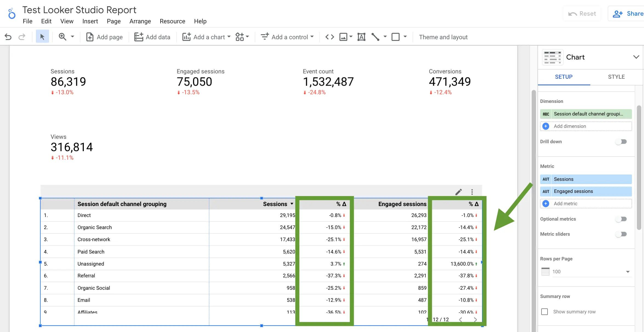Click Session default channel grouping column header
Screen dimensions: 644x332
(x=122, y=204)
